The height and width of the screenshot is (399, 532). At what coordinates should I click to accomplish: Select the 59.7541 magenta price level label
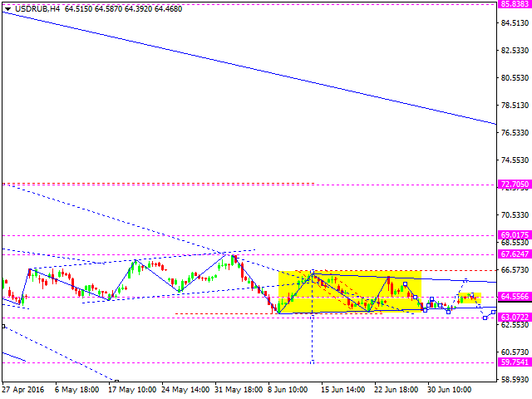pyautogui.click(x=515, y=362)
